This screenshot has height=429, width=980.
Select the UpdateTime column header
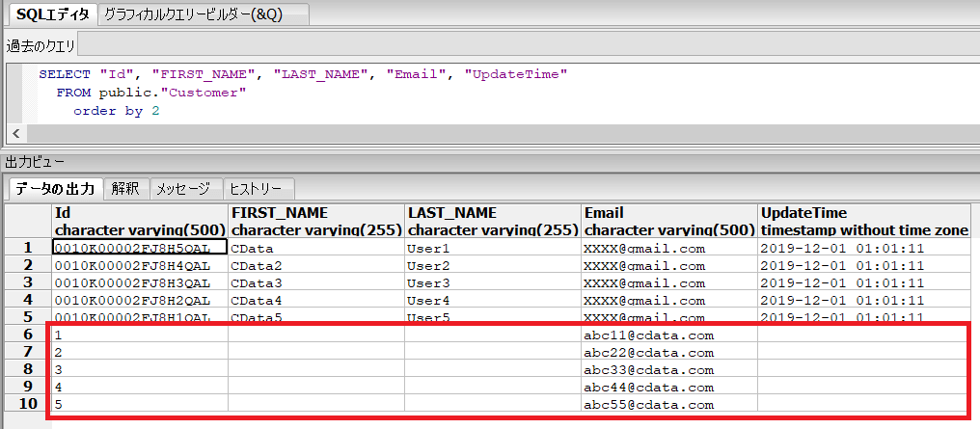coord(865,221)
